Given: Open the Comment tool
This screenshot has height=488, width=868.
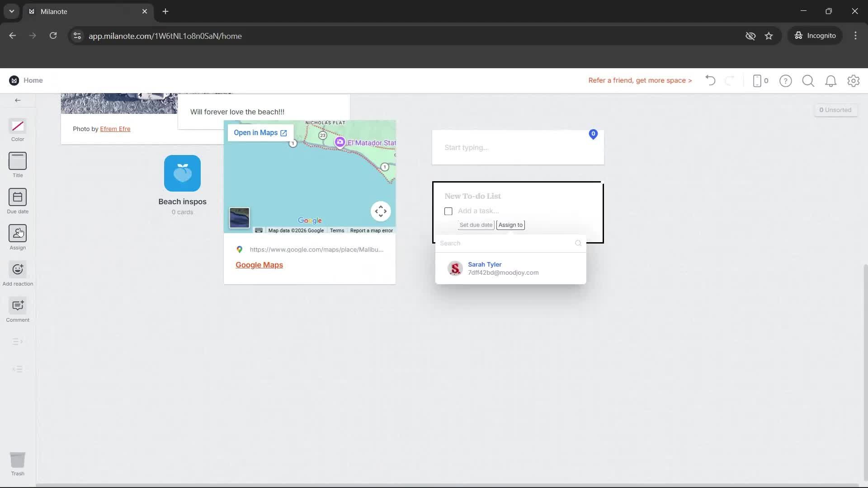Looking at the screenshot, I should pyautogui.click(x=17, y=309).
